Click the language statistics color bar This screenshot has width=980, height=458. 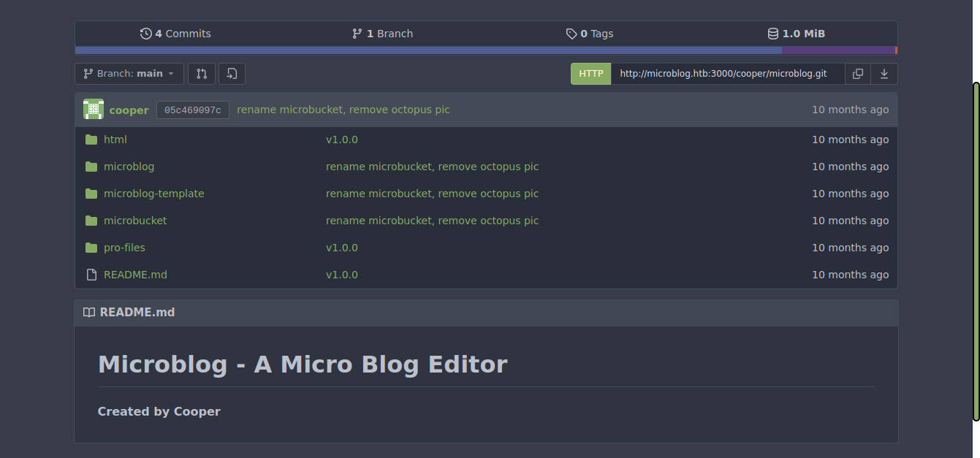[485, 50]
